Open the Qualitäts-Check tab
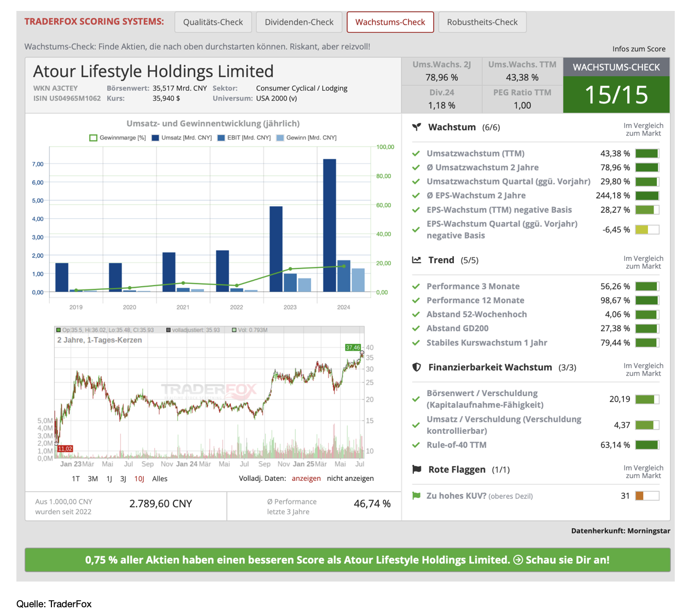The height and width of the screenshot is (616, 689). (x=213, y=22)
